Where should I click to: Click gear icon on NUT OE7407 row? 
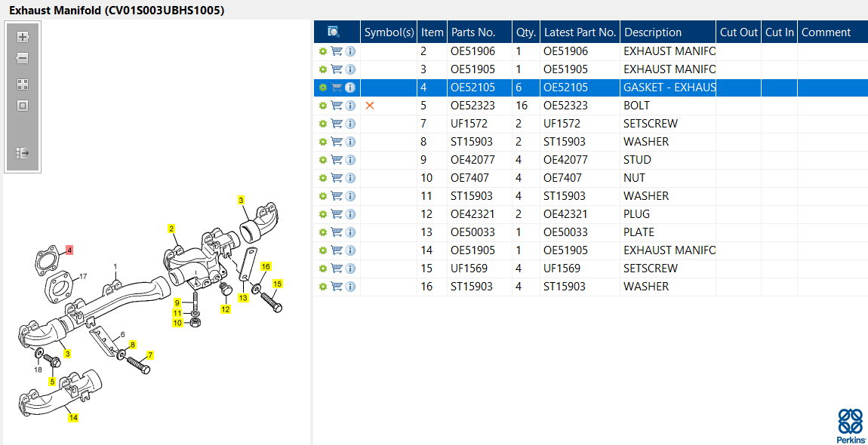(x=323, y=178)
